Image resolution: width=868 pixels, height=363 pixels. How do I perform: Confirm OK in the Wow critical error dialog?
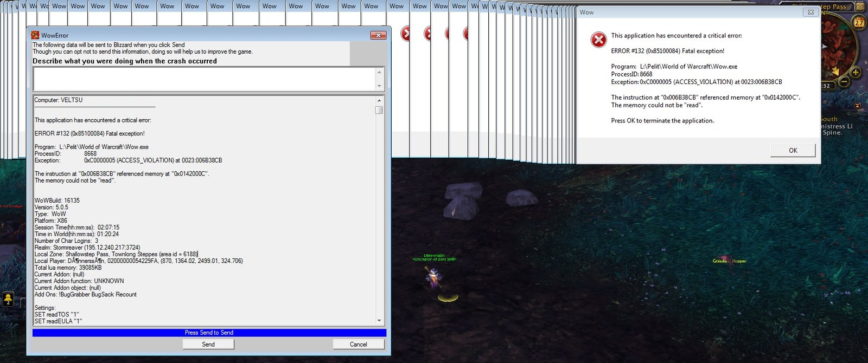click(793, 150)
